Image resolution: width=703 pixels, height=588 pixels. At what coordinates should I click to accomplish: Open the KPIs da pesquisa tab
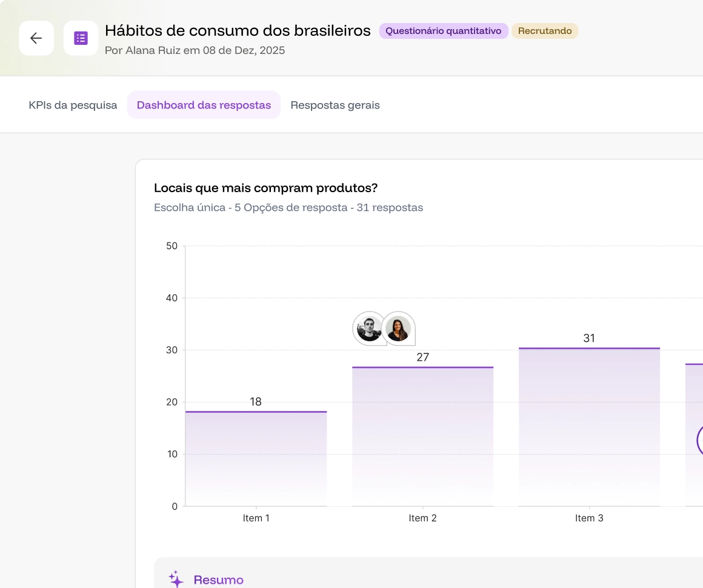(x=73, y=105)
